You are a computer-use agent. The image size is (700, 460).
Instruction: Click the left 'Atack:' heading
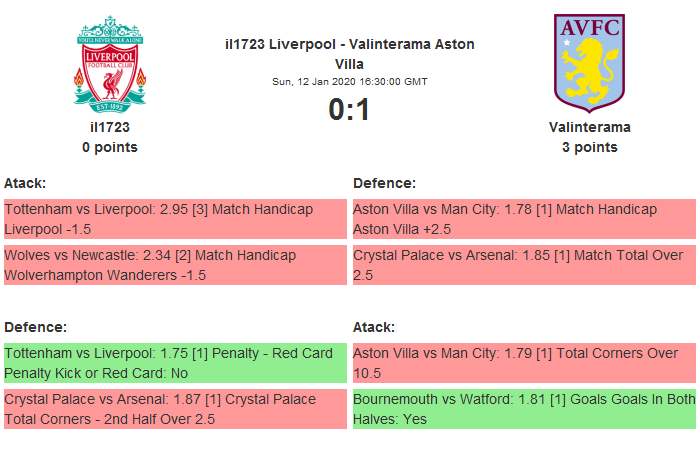pyautogui.click(x=25, y=183)
